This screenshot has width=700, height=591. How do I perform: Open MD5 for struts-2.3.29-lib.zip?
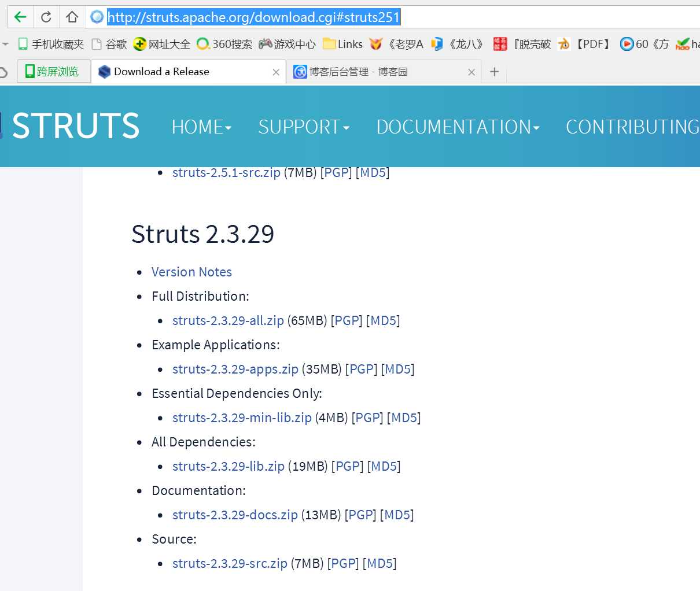click(384, 466)
